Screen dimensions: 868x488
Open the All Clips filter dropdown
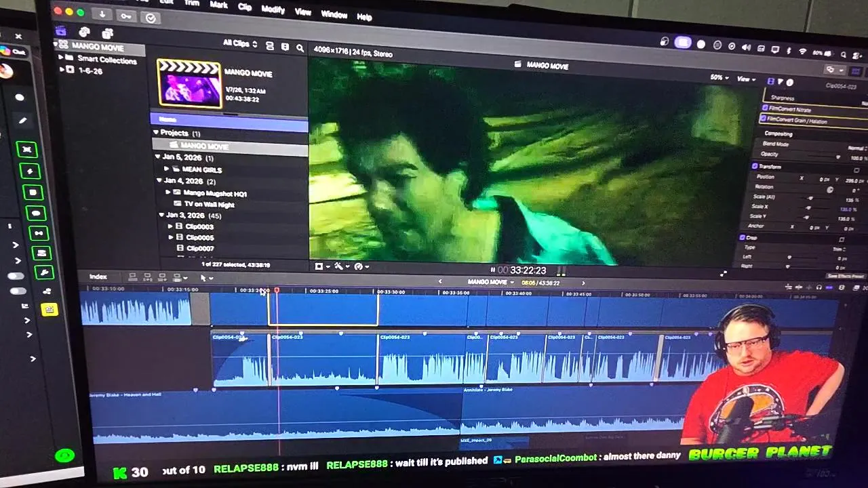tap(240, 43)
